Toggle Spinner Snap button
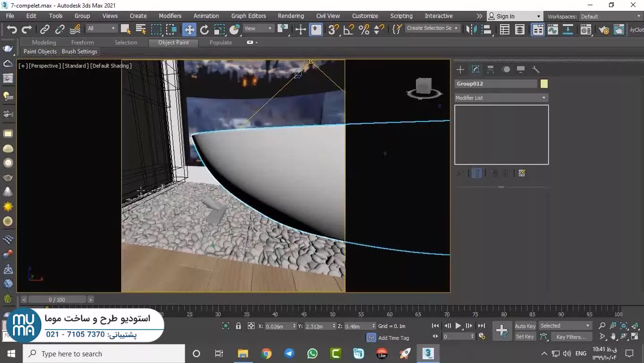644x363 pixels. click(379, 30)
